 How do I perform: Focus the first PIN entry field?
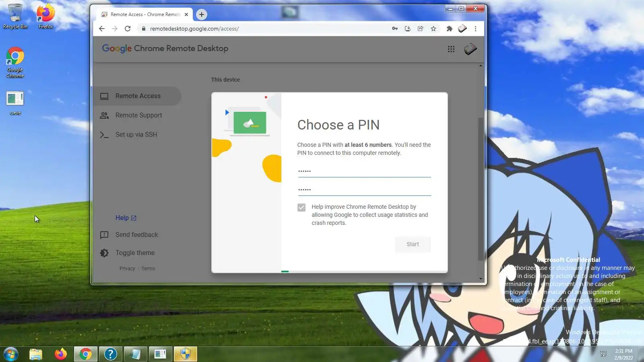click(x=364, y=171)
